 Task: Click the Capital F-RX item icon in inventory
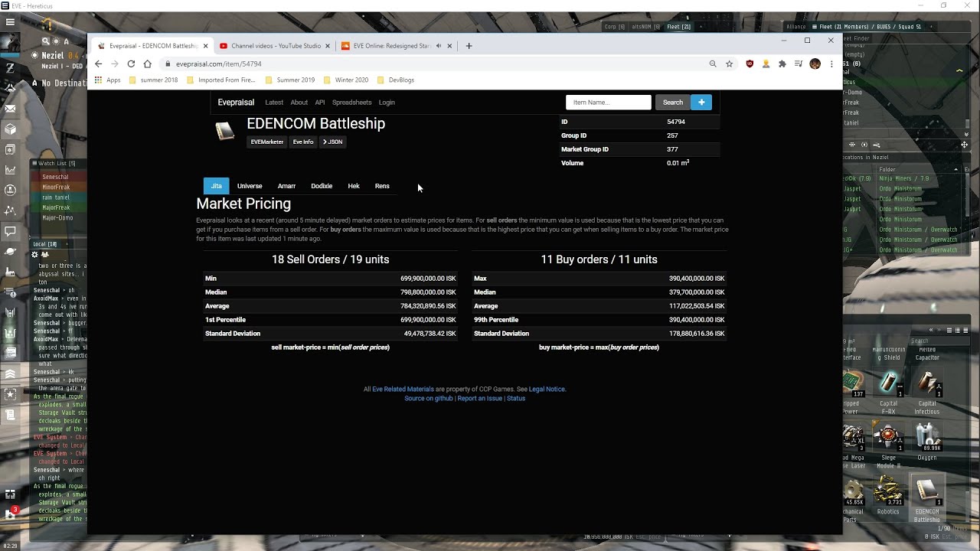888,383
